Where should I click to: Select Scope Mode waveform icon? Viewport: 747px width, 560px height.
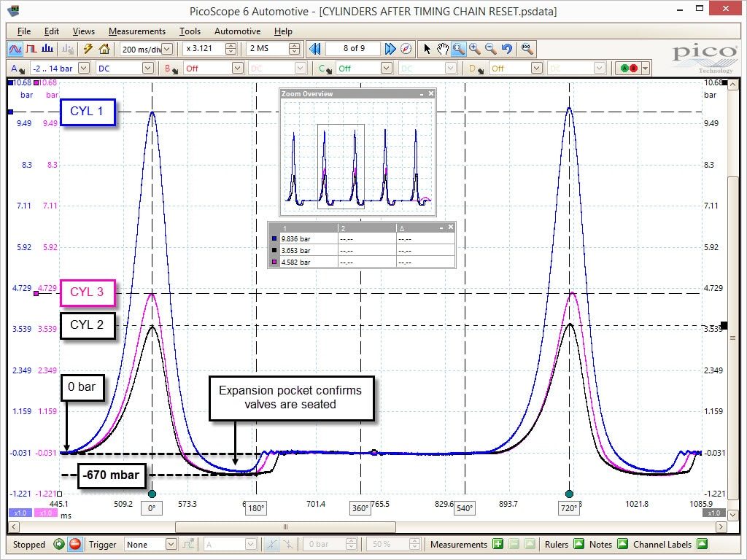(15, 49)
